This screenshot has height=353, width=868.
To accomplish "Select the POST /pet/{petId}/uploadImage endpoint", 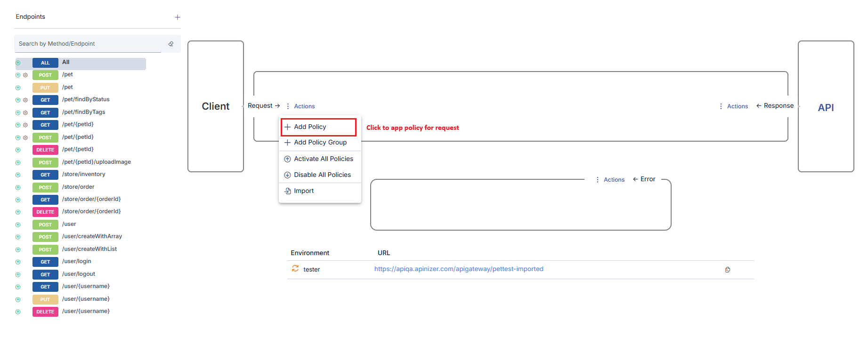I will (96, 162).
